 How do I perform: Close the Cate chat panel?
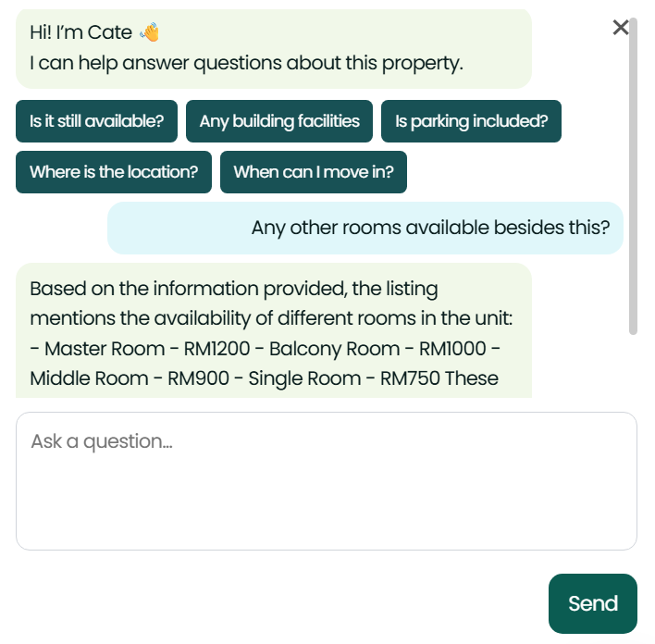point(621,28)
